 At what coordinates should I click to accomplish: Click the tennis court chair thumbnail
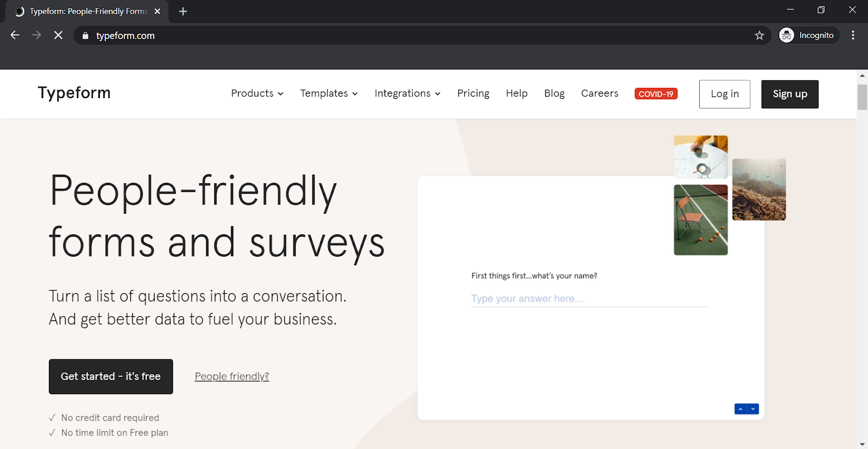point(701,220)
